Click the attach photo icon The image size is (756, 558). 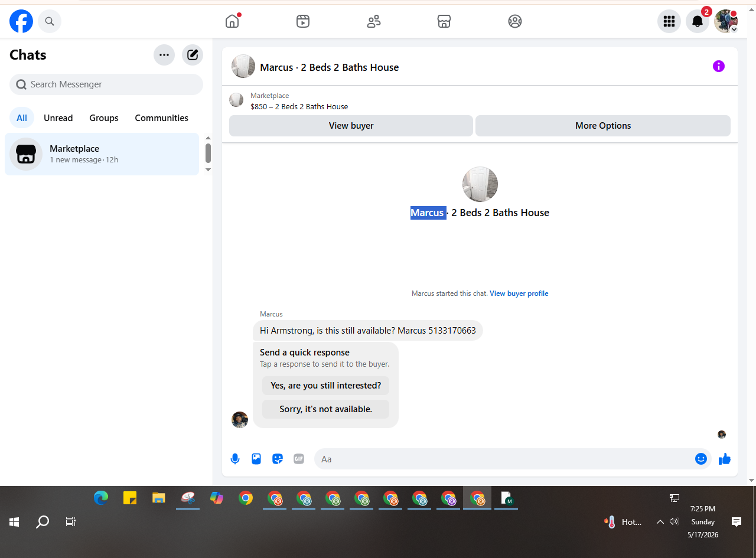tap(256, 459)
